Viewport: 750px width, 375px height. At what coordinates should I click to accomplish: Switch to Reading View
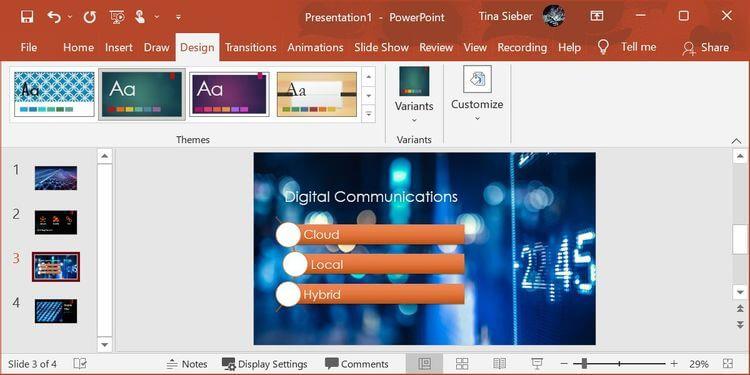[499, 364]
